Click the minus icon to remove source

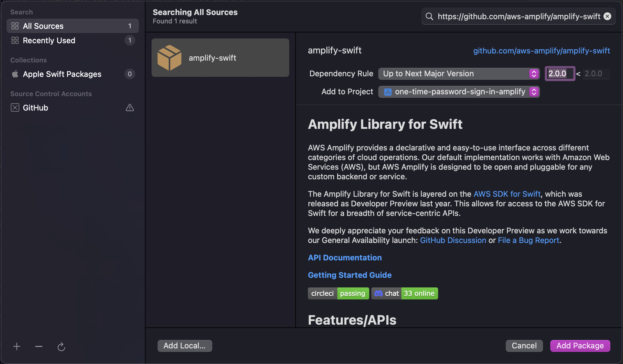pos(39,347)
